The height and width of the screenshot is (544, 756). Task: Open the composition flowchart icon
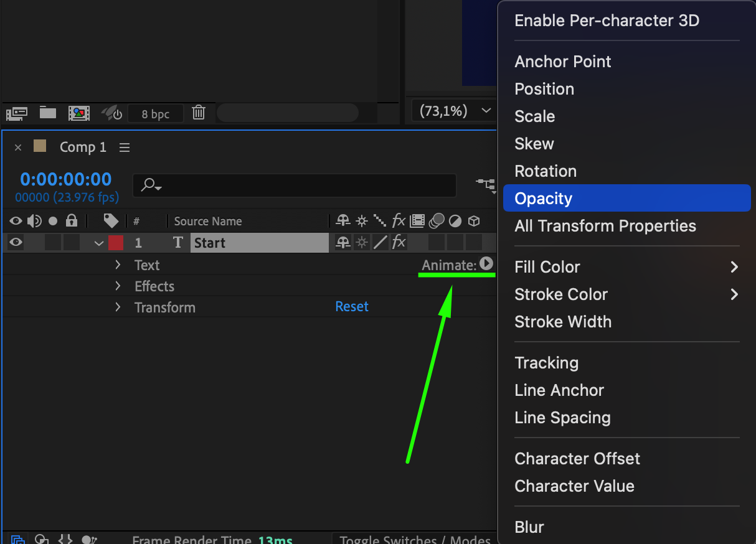coord(486,184)
